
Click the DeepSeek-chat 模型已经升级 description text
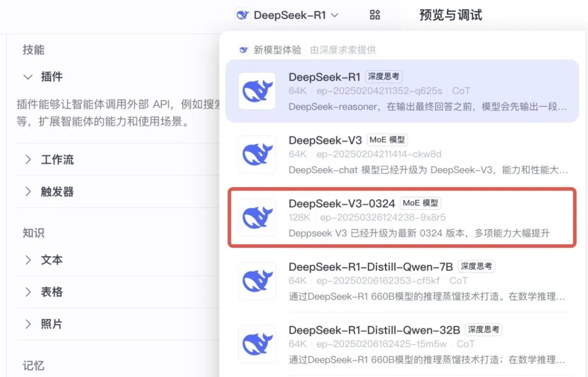coord(428,170)
